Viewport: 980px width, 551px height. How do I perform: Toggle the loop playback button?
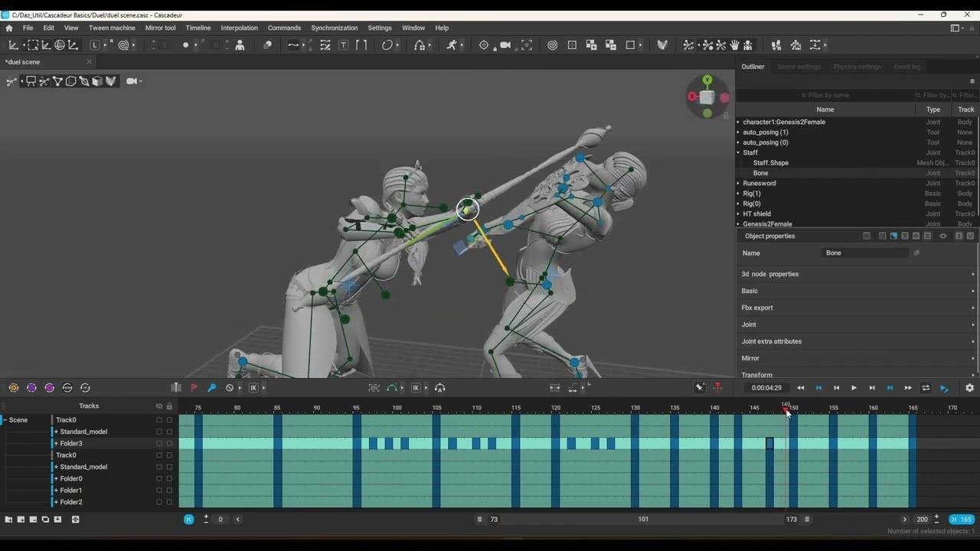926,388
